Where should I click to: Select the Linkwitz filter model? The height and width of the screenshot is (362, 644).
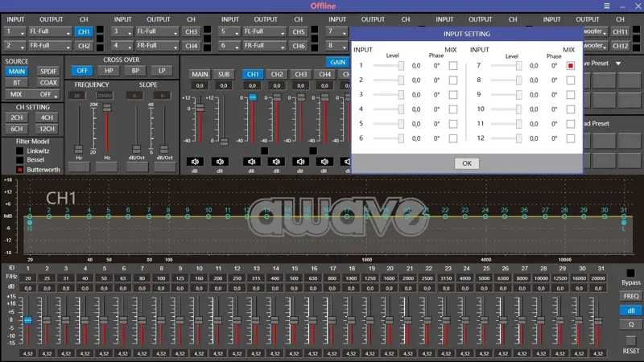(20, 150)
